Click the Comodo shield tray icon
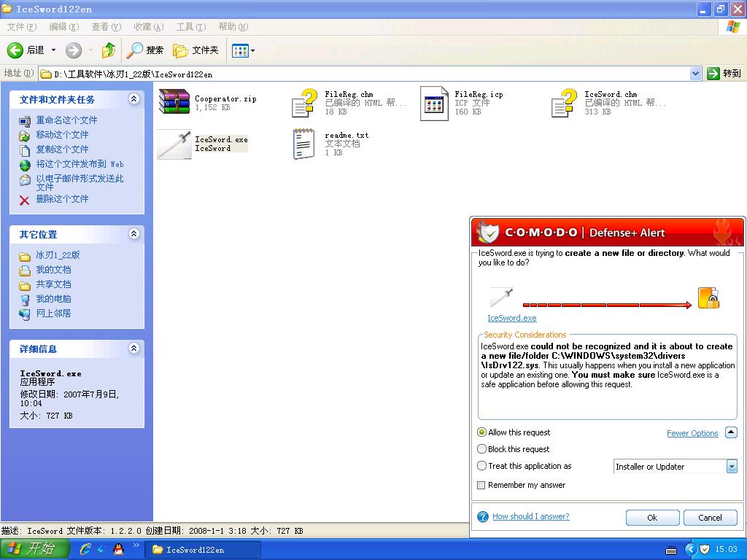Screen dimensions: 747x560 click(705, 550)
